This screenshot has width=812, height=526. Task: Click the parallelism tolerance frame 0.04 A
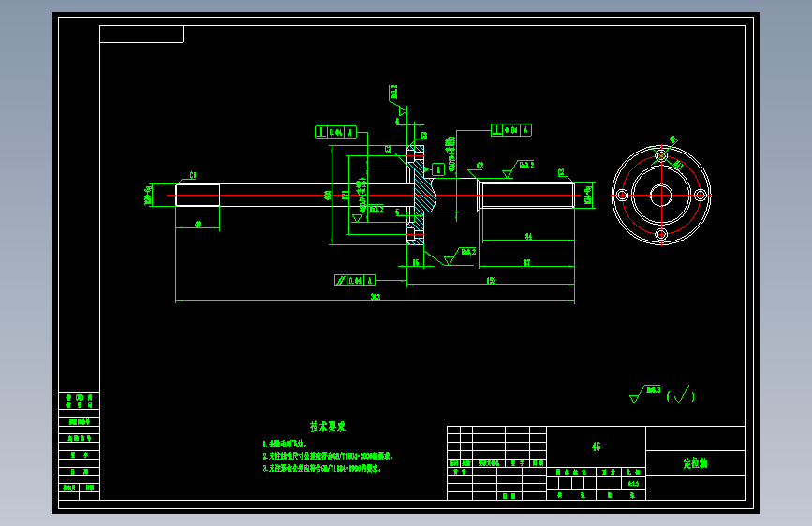(355, 281)
